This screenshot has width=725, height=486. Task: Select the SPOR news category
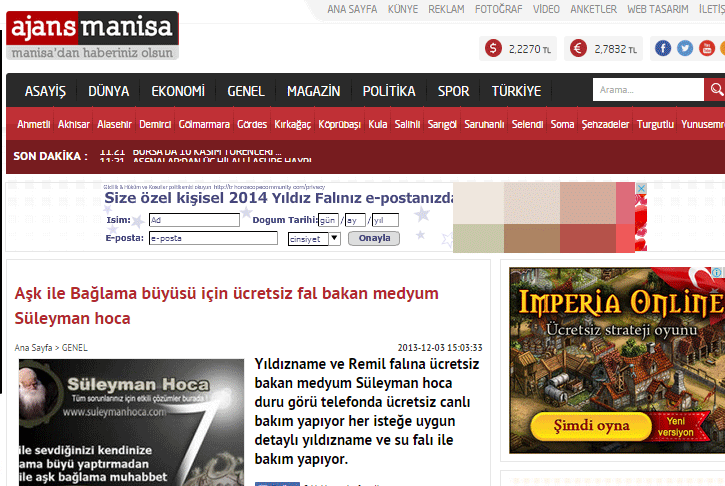click(x=454, y=91)
